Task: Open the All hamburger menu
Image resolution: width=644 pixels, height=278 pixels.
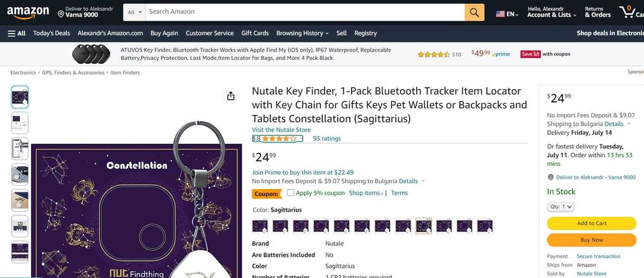Action: click(17, 33)
